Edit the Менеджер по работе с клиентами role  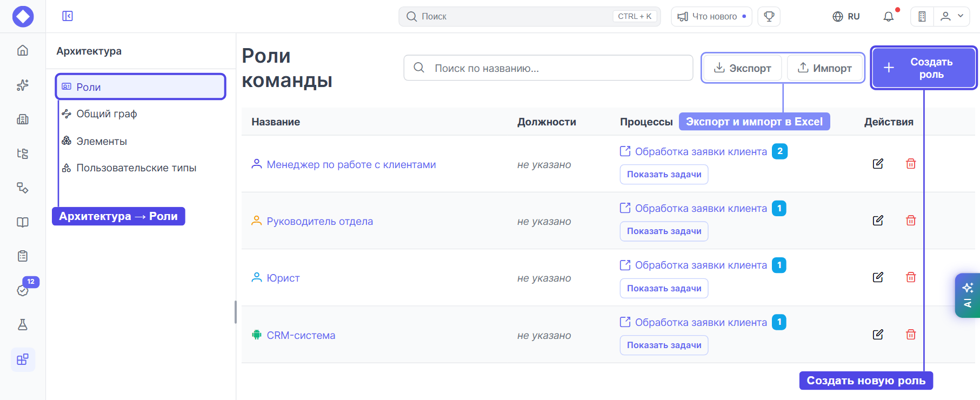(x=878, y=164)
